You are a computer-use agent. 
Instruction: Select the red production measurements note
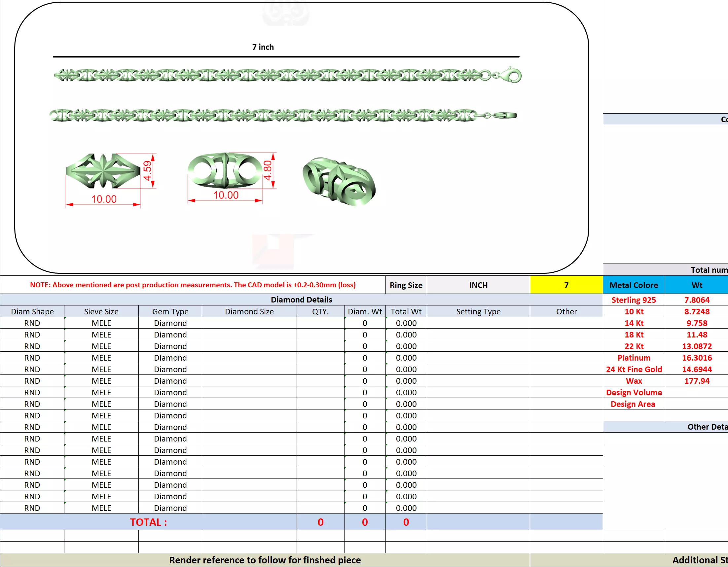pyautogui.click(x=193, y=285)
